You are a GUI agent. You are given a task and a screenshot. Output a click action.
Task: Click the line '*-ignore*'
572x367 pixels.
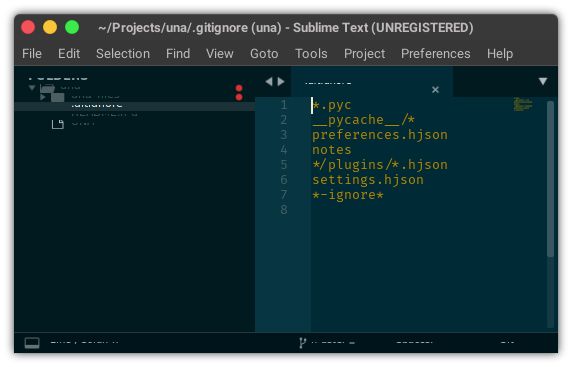click(348, 195)
